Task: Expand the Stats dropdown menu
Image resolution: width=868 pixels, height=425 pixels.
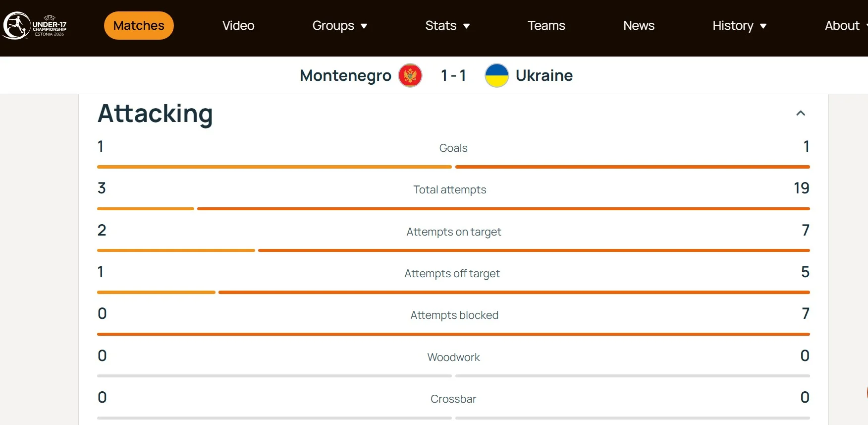Action: click(x=447, y=26)
